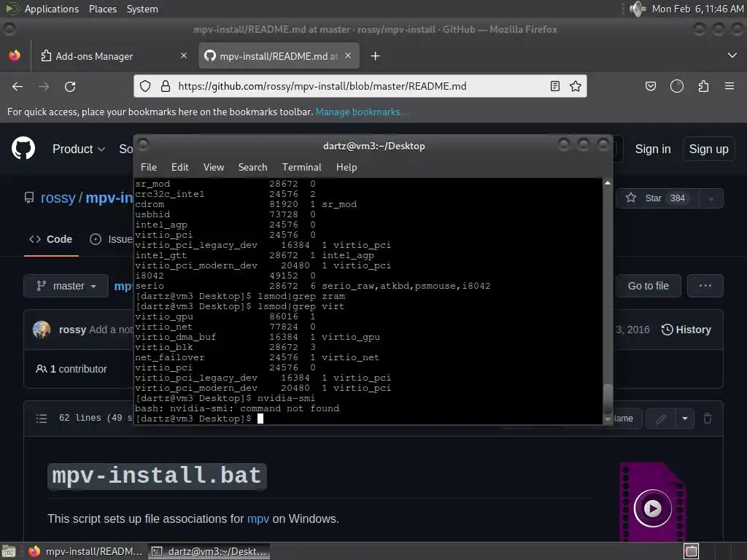
Task: Click the pencil edit file icon
Action: 661,419
